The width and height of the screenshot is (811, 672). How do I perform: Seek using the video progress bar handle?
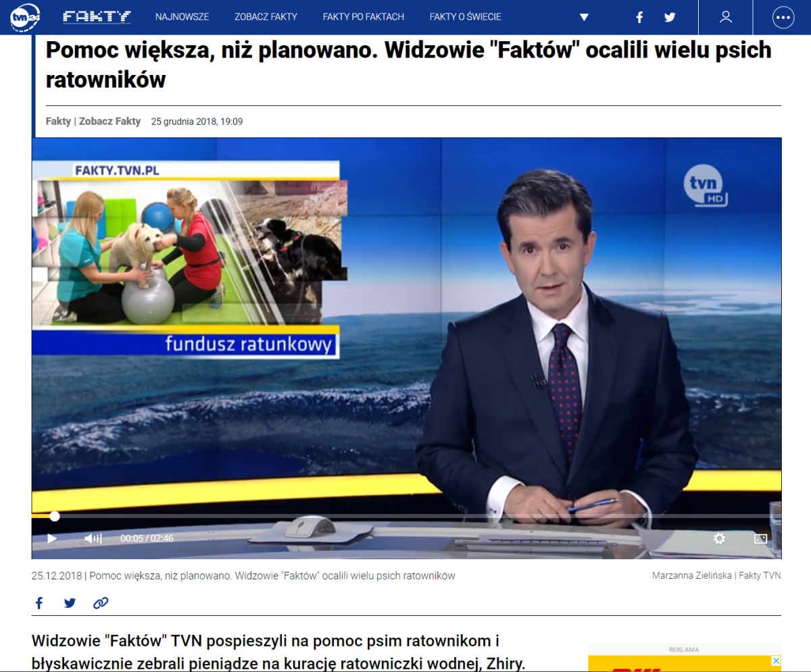tap(55, 517)
